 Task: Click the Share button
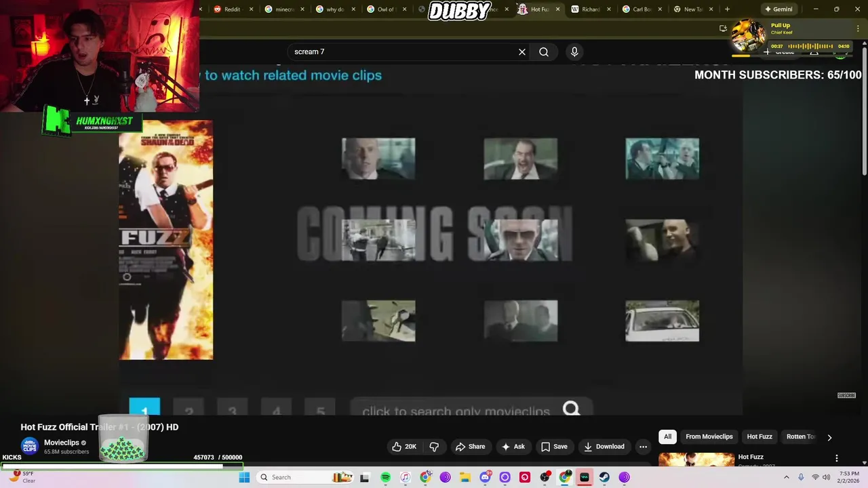pyautogui.click(x=470, y=447)
